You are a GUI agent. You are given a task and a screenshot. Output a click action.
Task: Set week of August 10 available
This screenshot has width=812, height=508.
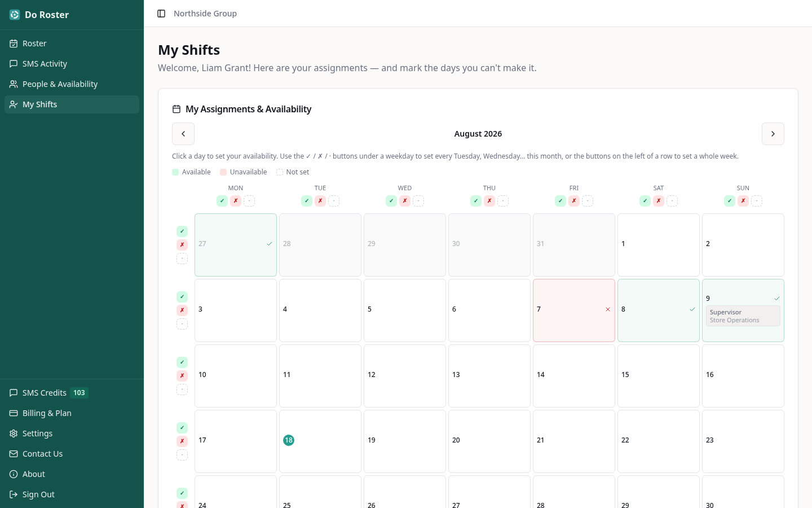click(x=182, y=362)
